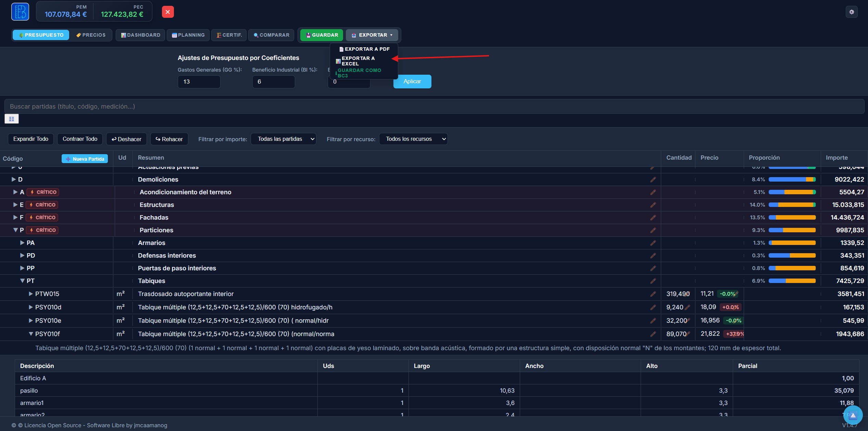This screenshot has height=431, width=868.
Task: Open the Todos los recursos dropdown
Action: (413, 139)
